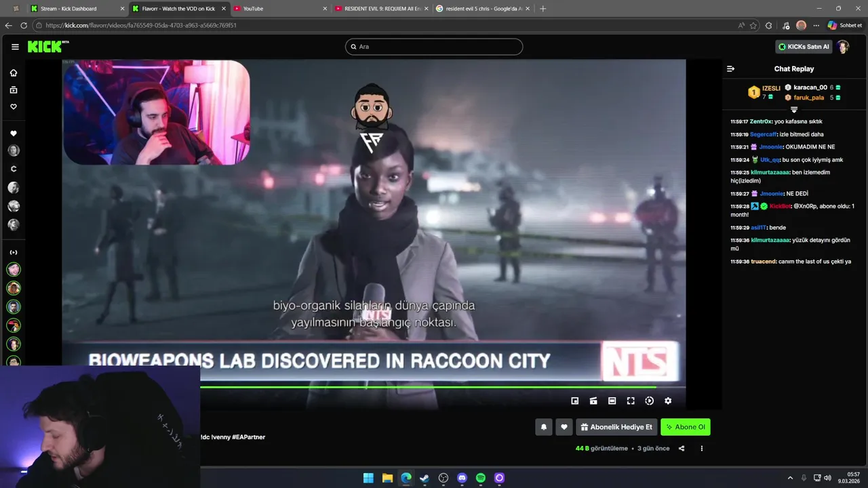Viewport: 868px width, 488px height.
Task: Click truacend username in chat
Action: pos(763,261)
